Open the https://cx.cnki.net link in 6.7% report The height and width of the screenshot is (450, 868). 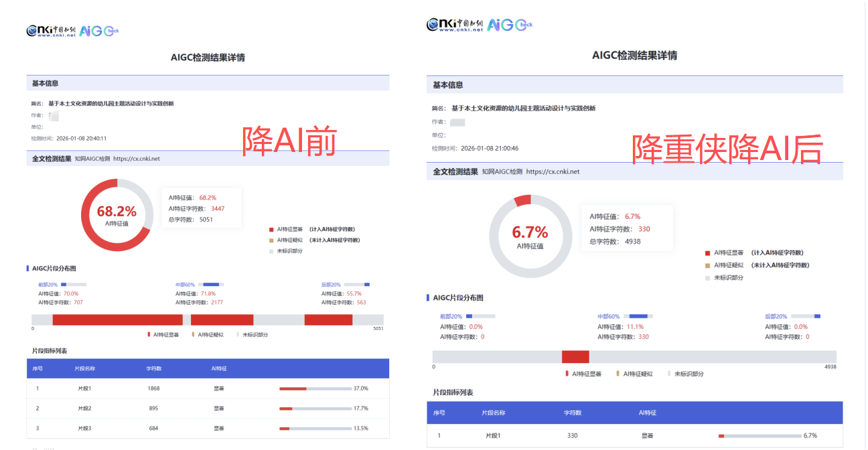[553, 172]
